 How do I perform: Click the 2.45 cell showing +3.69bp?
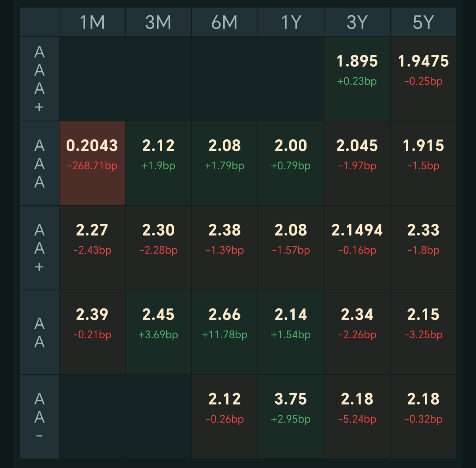click(x=158, y=332)
